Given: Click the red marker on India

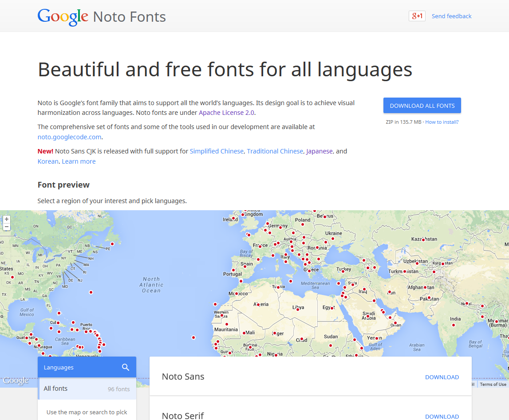Looking at the screenshot, I should click(454, 325).
